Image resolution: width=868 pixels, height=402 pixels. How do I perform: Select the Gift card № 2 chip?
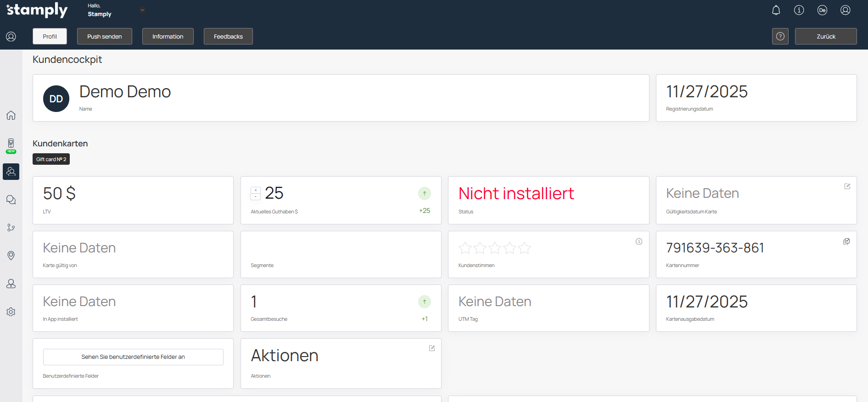click(x=51, y=159)
